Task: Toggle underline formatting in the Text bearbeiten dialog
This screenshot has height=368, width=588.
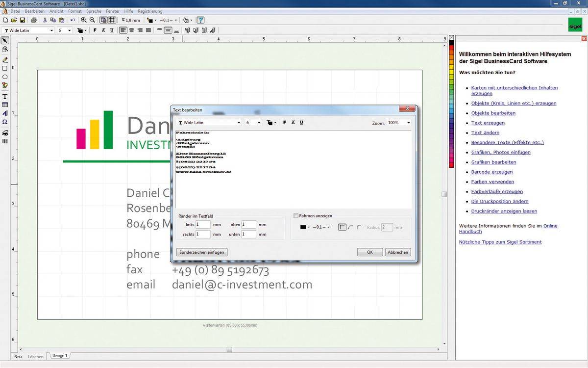Action: [301, 122]
